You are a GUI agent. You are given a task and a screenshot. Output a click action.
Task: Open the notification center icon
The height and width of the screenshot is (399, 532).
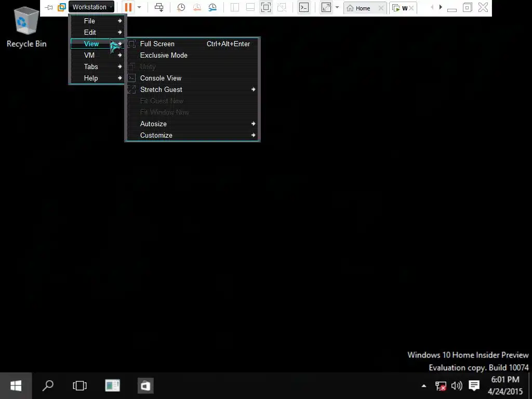[x=474, y=386]
